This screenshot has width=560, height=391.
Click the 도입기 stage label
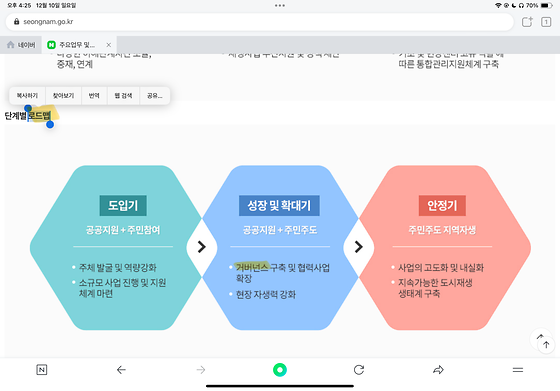(123, 205)
